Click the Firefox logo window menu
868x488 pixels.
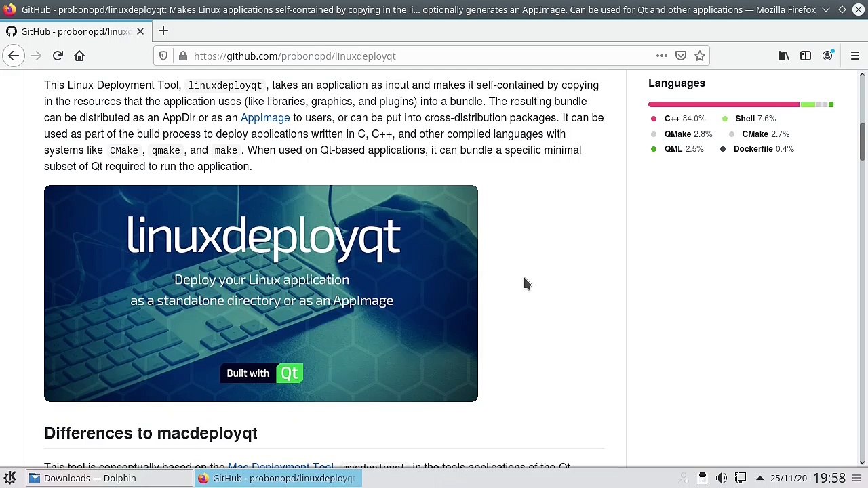[x=9, y=9]
